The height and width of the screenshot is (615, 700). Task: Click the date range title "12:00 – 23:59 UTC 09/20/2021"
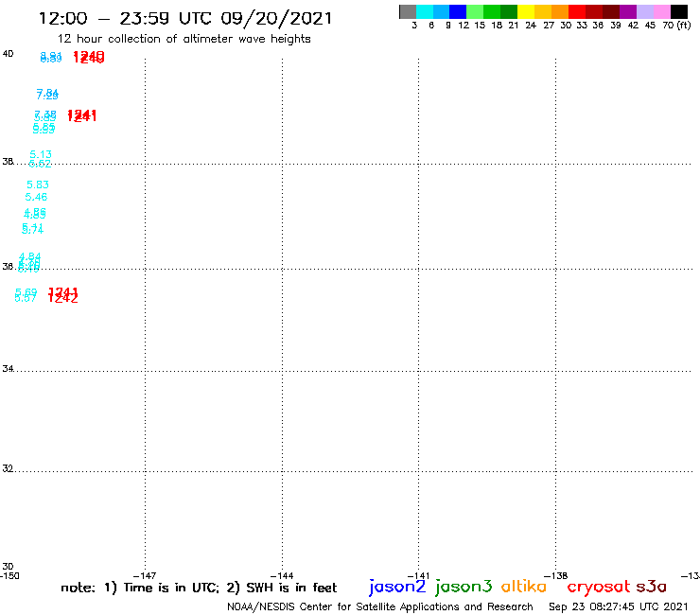[185, 18]
